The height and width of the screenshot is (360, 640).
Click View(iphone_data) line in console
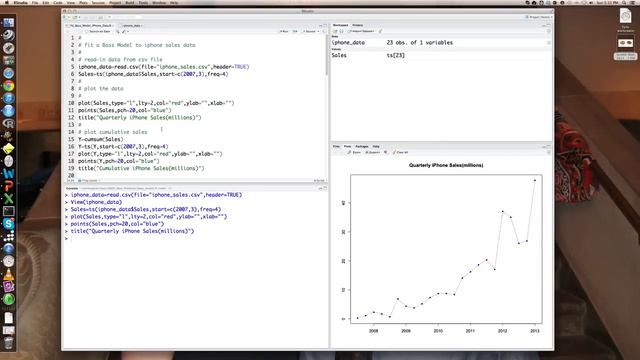tap(96, 202)
